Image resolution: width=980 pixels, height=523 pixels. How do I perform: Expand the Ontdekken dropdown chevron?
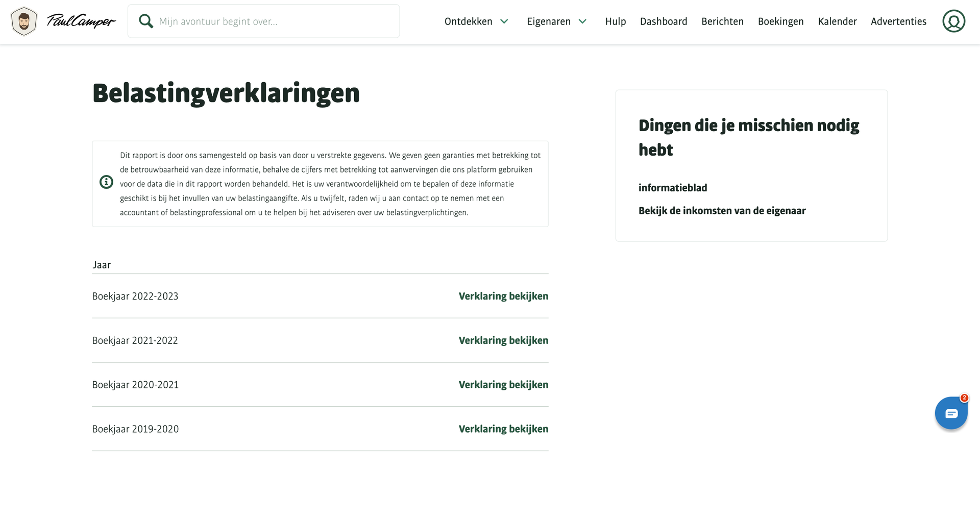tap(504, 21)
